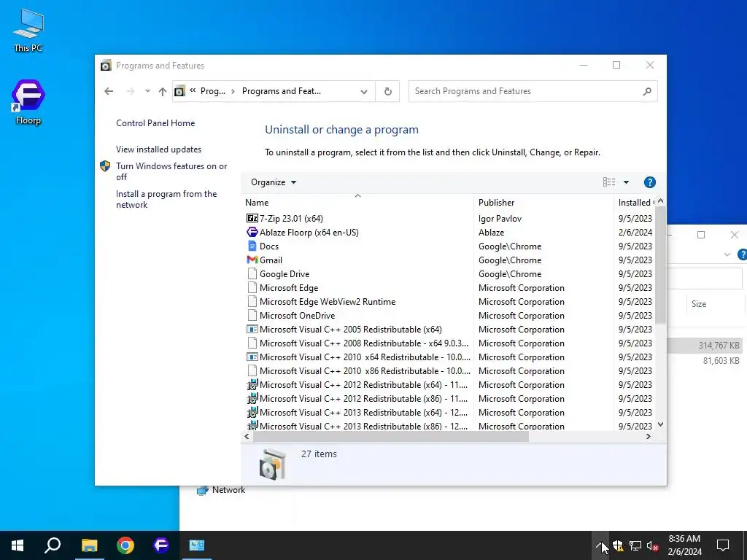Screen dimensions: 747x560
Task: Click the network tray icon
Action: click(635, 545)
